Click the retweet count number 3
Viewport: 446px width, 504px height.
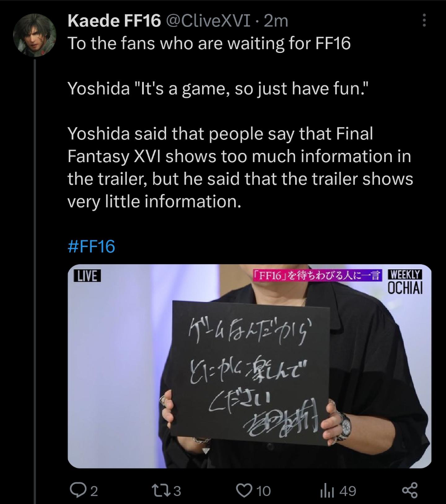(x=177, y=491)
